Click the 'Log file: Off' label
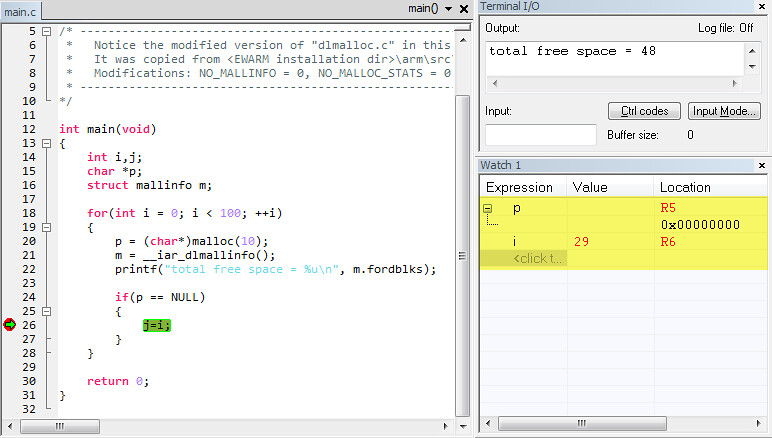This screenshot has height=438, width=772. pos(725,28)
